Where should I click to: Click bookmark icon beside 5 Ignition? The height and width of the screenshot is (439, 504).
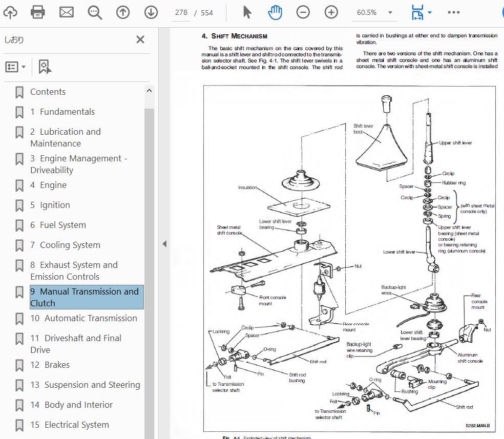pyautogui.click(x=19, y=205)
